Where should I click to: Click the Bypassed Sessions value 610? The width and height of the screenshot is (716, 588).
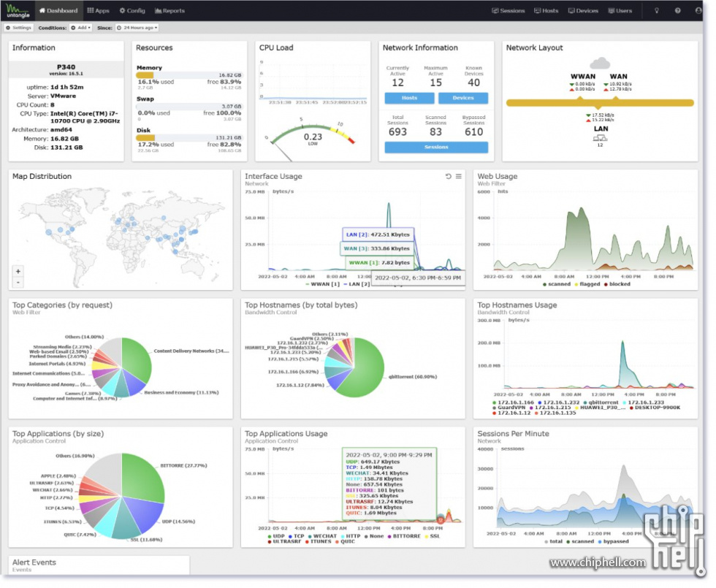(473, 132)
